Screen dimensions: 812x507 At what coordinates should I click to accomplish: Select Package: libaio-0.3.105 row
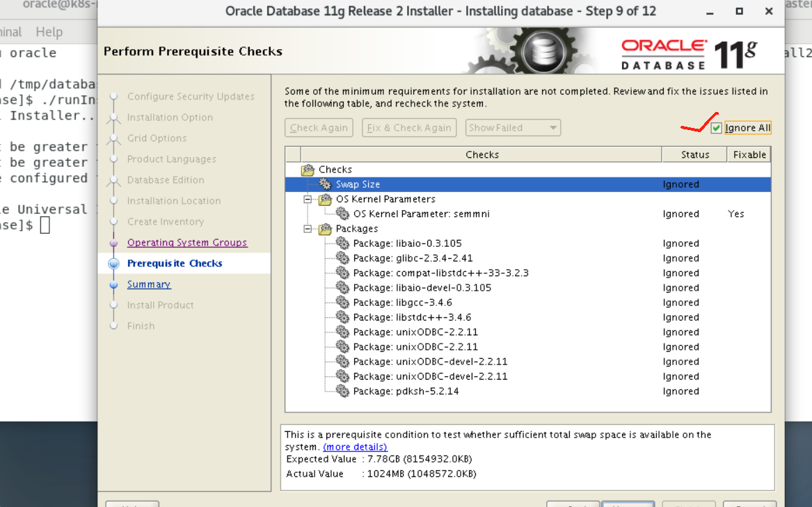point(527,243)
